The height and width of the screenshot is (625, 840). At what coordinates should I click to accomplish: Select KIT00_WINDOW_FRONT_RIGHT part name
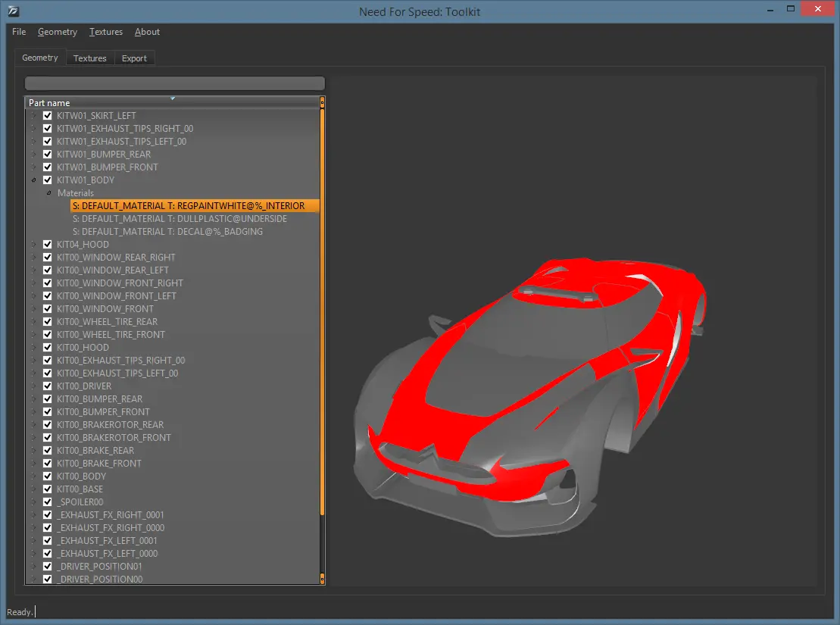[120, 283]
